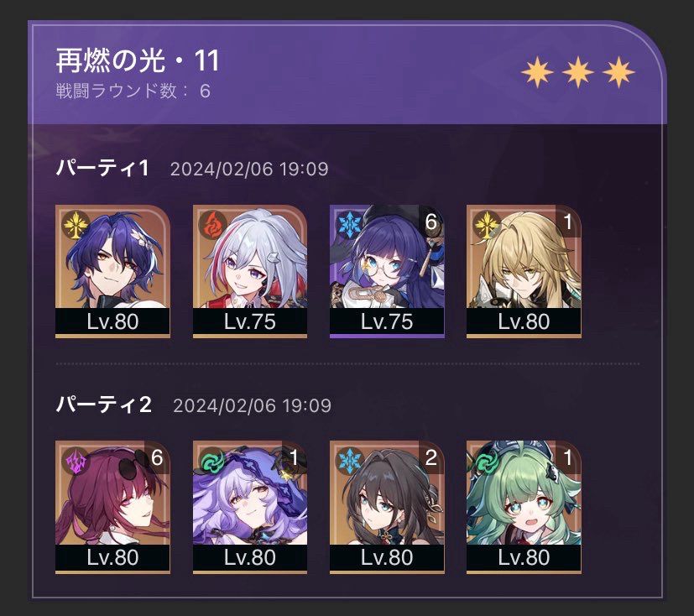This screenshot has width=694, height=616.
Task: Open the green-haired Lv.80 character portrait
Action: pyautogui.click(x=524, y=507)
